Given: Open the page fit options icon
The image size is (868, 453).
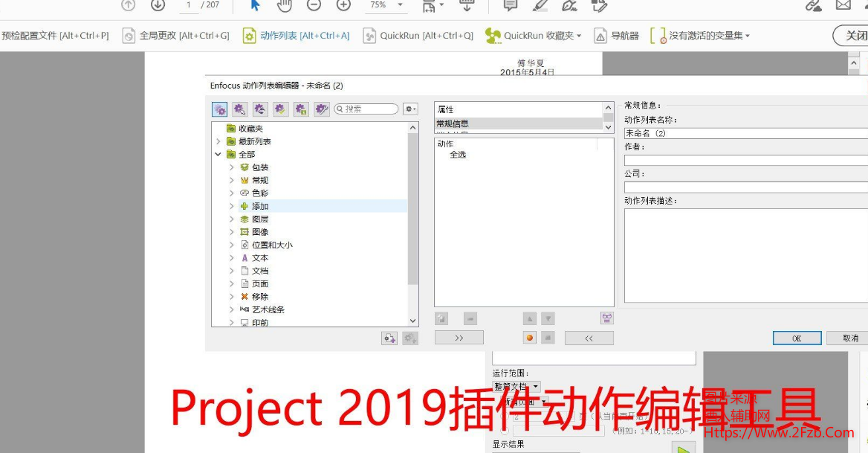Looking at the screenshot, I should click(x=433, y=5).
